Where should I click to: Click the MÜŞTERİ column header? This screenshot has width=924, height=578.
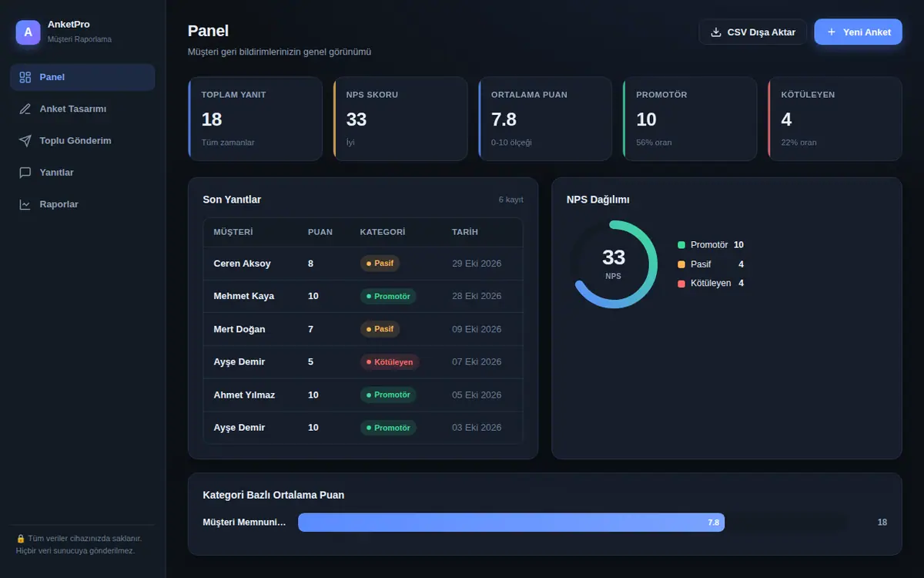coord(233,232)
